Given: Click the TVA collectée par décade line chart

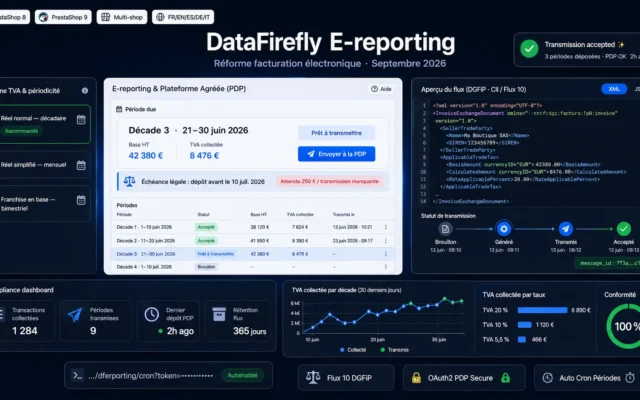Looking at the screenshot, I should point(382,316).
